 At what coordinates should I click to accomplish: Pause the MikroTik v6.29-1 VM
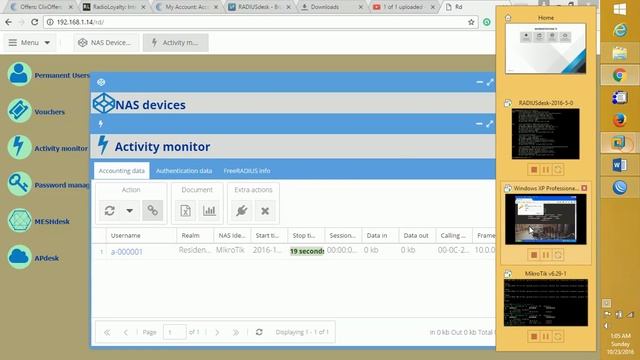[x=546, y=336]
